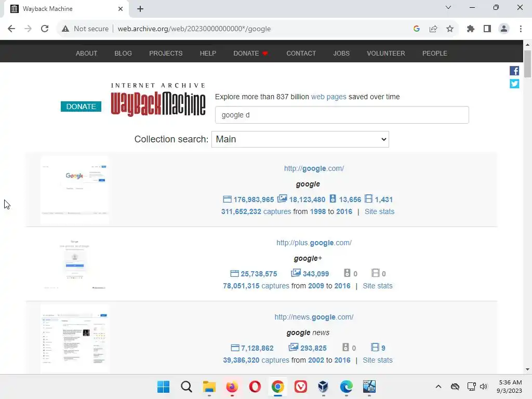Open the HELP menu item
The width and height of the screenshot is (532, 399).
pyautogui.click(x=208, y=54)
